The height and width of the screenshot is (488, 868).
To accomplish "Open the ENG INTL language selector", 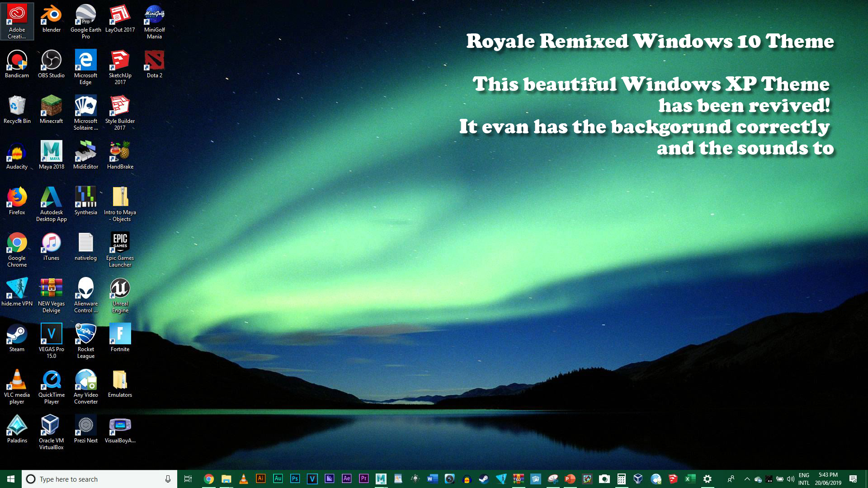I will pyautogui.click(x=804, y=479).
